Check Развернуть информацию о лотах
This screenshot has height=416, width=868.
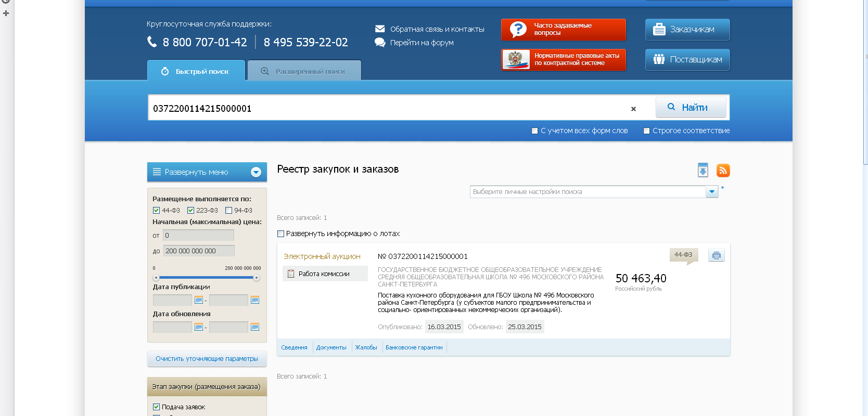tap(281, 234)
